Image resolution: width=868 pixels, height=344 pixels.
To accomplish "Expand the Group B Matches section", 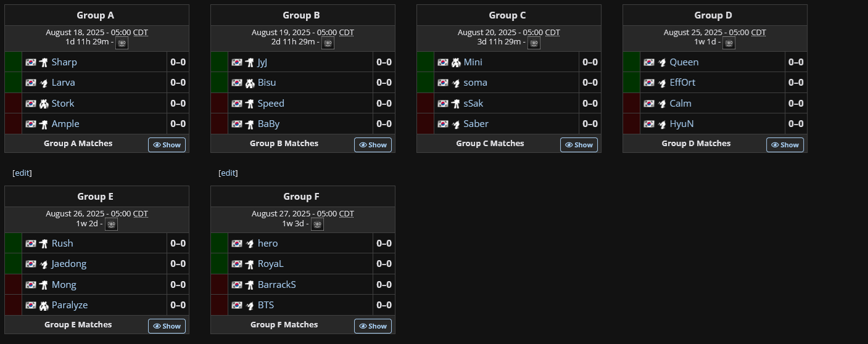I will point(373,145).
